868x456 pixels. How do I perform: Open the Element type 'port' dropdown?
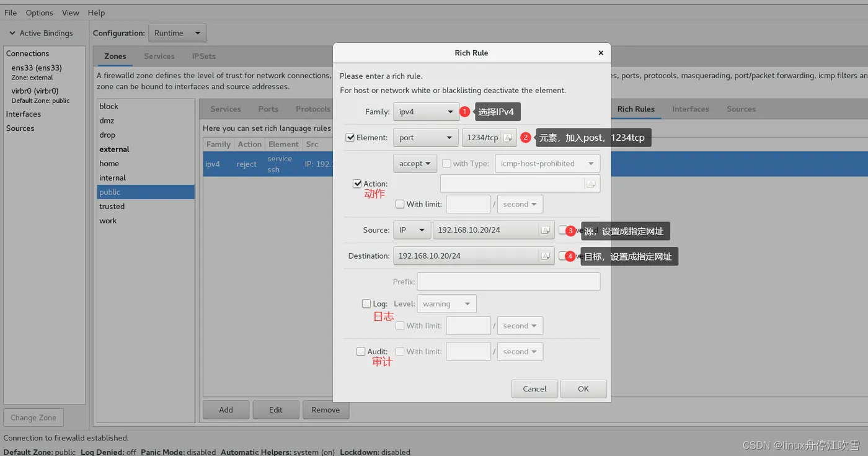(x=426, y=138)
